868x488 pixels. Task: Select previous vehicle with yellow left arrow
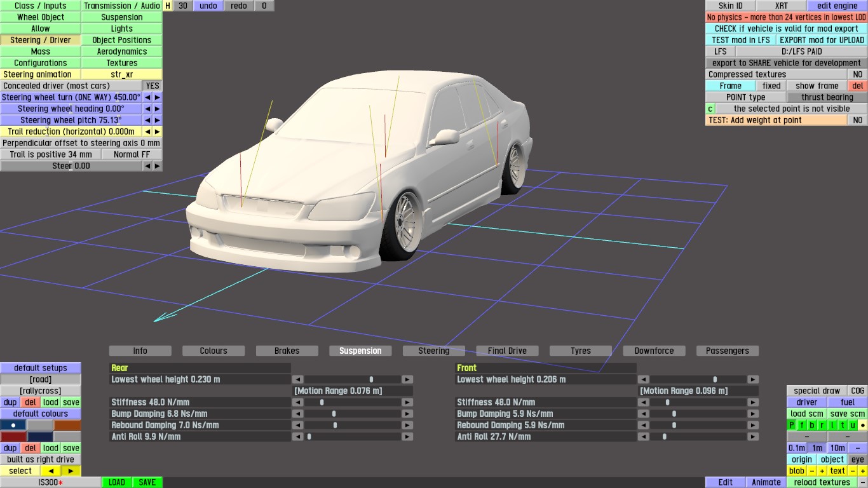pos(51,471)
